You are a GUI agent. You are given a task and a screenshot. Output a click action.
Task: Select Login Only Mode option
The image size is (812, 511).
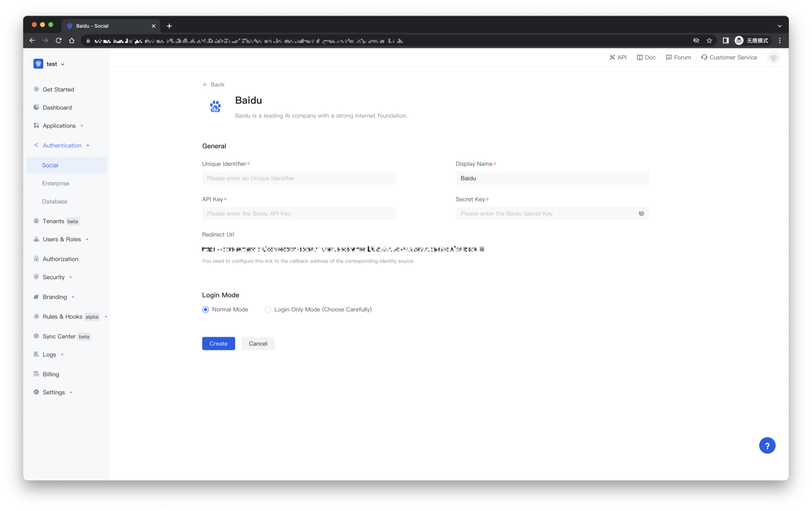[268, 309]
